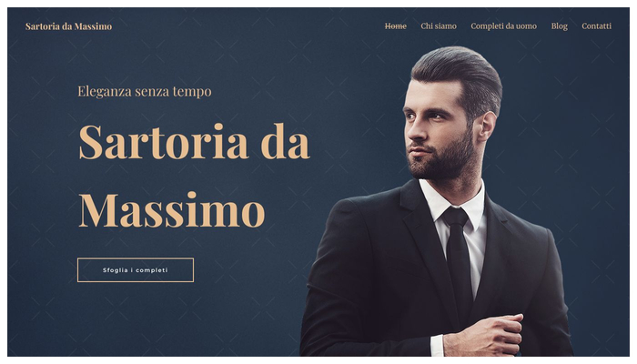Click the large Sartoria da heading line
This screenshot has height=364, width=637.
point(194,141)
